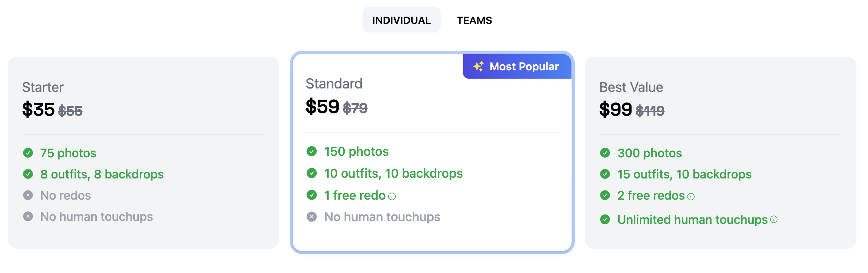Image resolution: width=868 pixels, height=273 pixels.
Task: Select the Starter pricing plan card
Action: pos(144,151)
